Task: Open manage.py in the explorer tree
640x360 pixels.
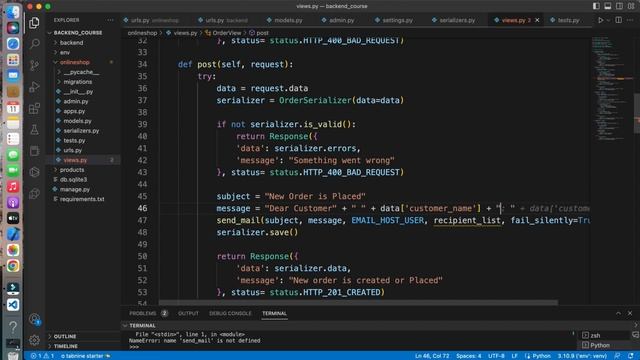Action: pos(75,189)
